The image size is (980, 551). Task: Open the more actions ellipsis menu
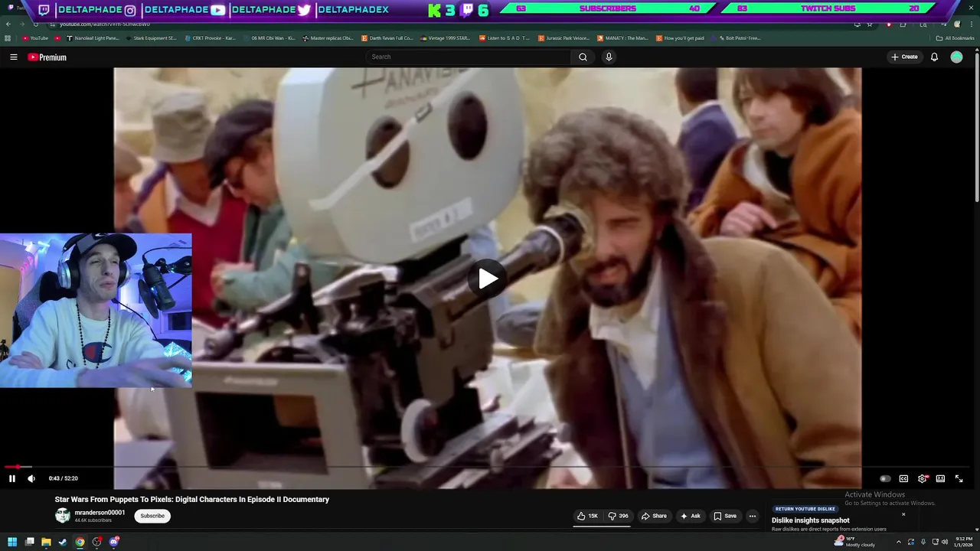pos(752,516)
